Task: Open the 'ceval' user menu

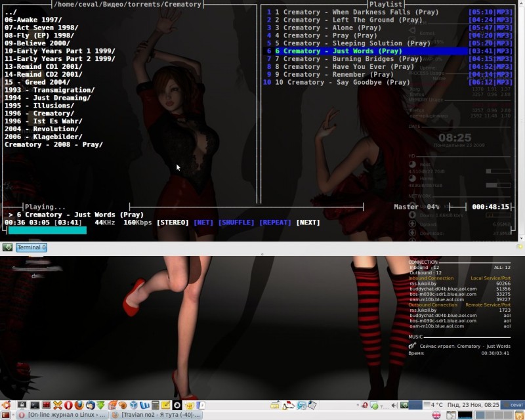Action: [x=513, y=405]
